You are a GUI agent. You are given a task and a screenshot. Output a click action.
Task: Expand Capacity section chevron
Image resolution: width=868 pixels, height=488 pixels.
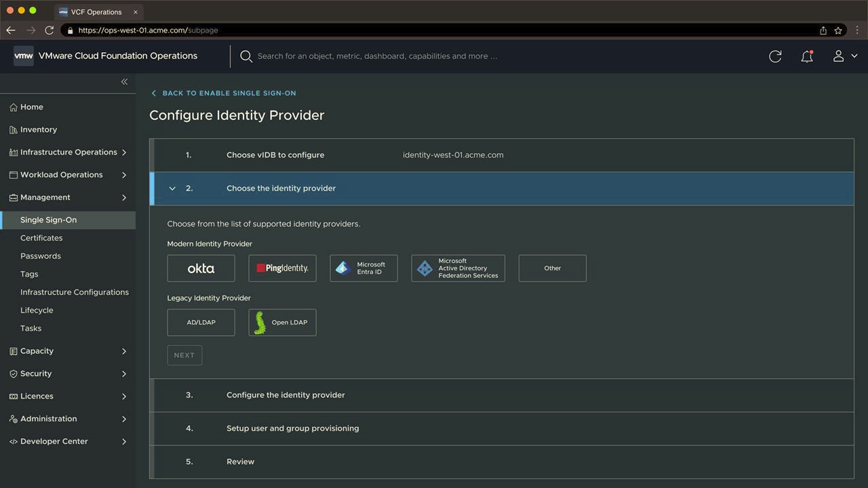[124, 351]
